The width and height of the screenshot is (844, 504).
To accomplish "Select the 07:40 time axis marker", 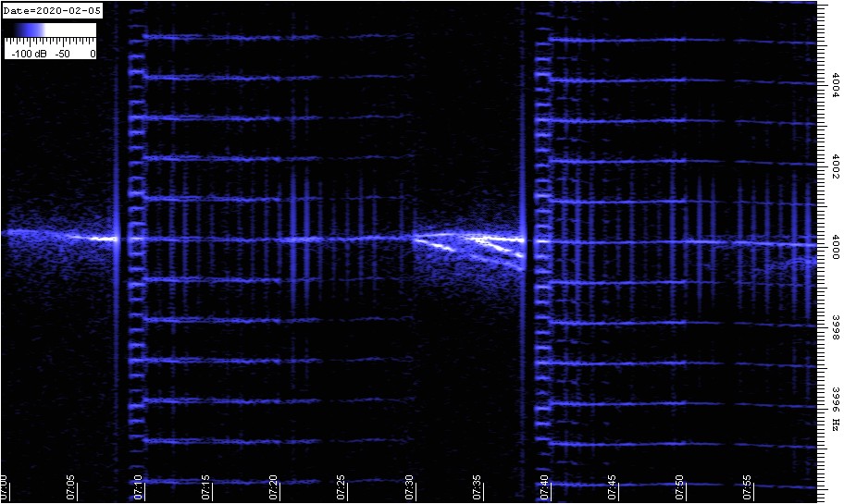I will 545,487.
